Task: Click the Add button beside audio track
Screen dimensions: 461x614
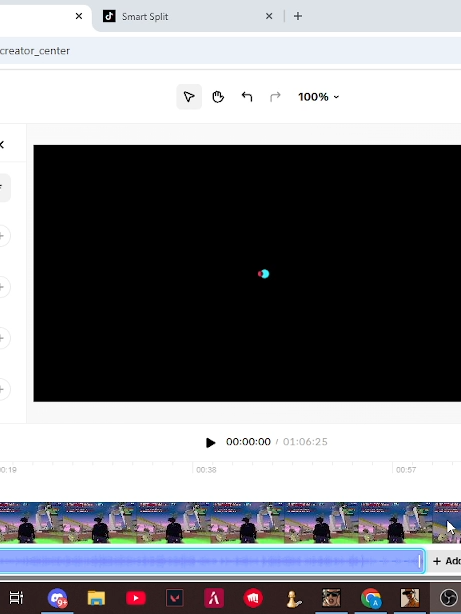Action: tap(447, 561)
